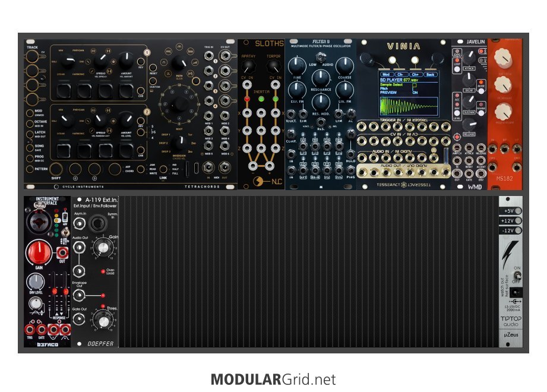Screen dimensions: 547x392
Task: Click the Befaco Env Level knob
Action: click(35, 282)
